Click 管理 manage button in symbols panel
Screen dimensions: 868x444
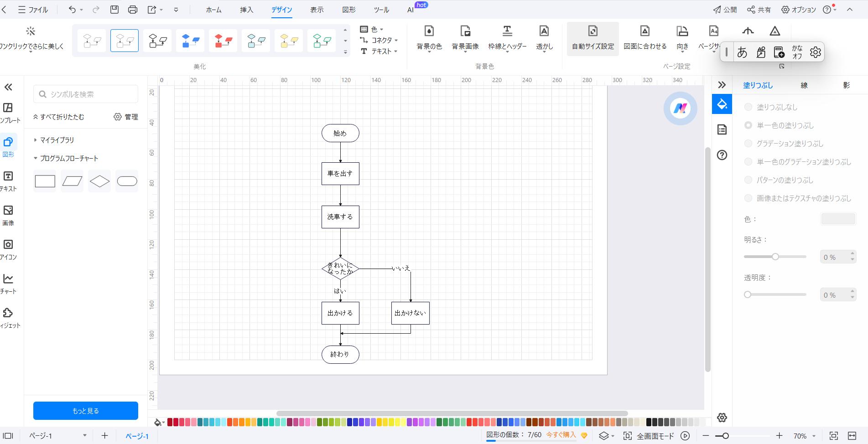tap(126, 117)
